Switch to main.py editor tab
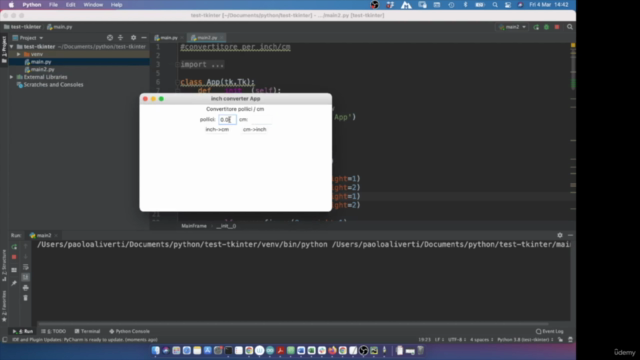 tap(166, 38)
